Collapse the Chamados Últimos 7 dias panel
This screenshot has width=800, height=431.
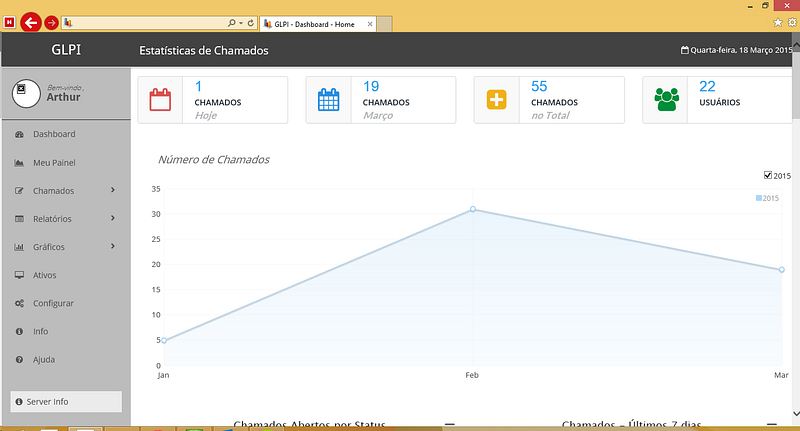point(771,424)
